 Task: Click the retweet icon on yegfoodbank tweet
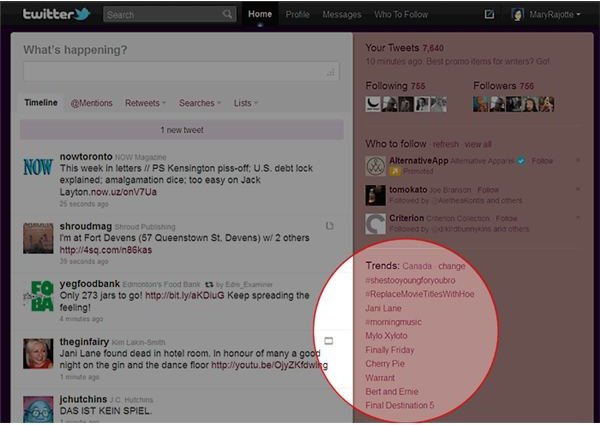pyautogui.click(x=209, y=285)
